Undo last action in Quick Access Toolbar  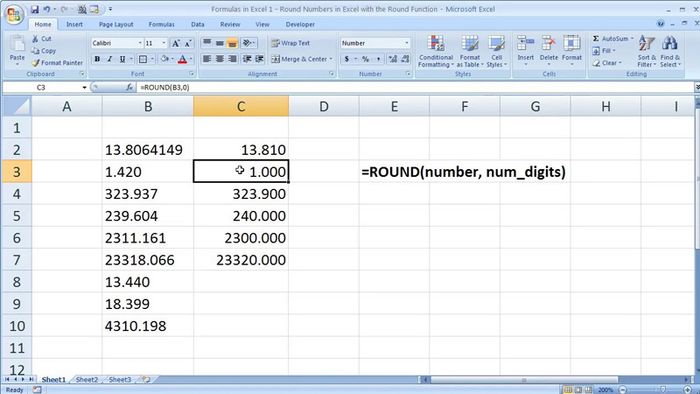pyautogui.click(x=46, y=9)
